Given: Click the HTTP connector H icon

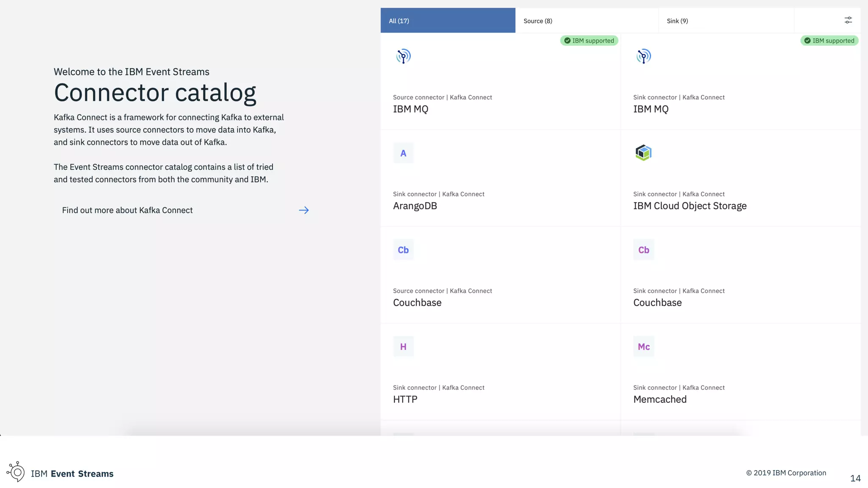Looking at the screenshot, I should (x=403, y=347).
